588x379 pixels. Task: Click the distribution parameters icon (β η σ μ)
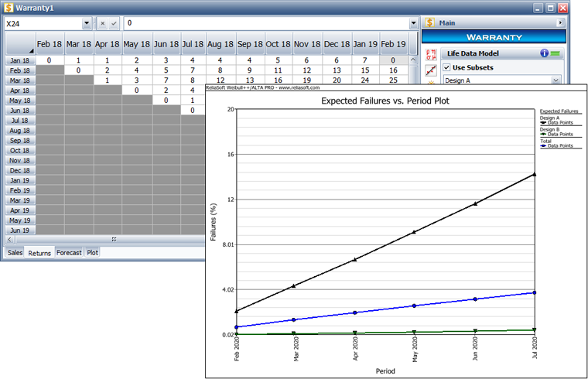(431, 54)
